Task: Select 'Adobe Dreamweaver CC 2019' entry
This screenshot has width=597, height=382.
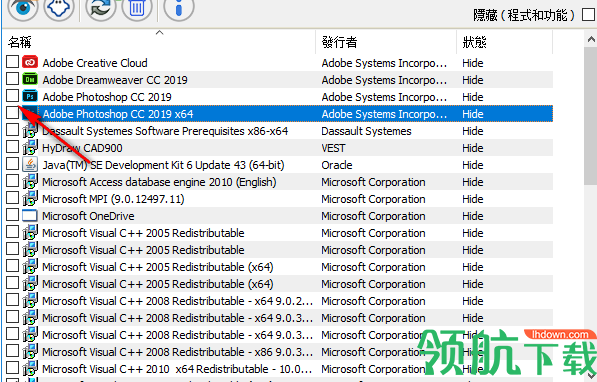Action: [115, 80]
